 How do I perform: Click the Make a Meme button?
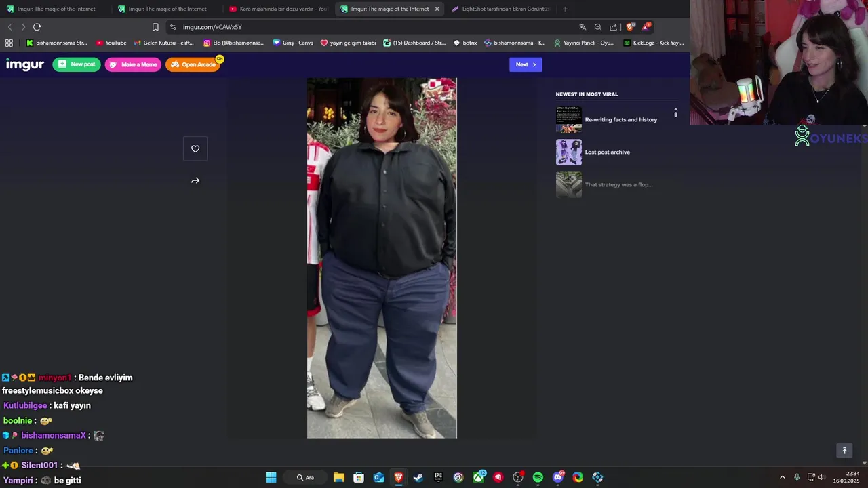click(x=133, y=64)
